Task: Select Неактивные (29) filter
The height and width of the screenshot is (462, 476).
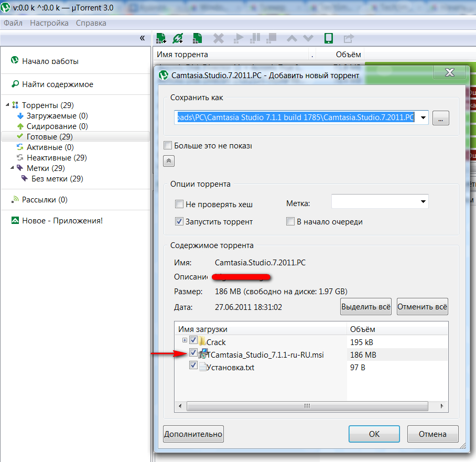Action: tap(57, 158)
